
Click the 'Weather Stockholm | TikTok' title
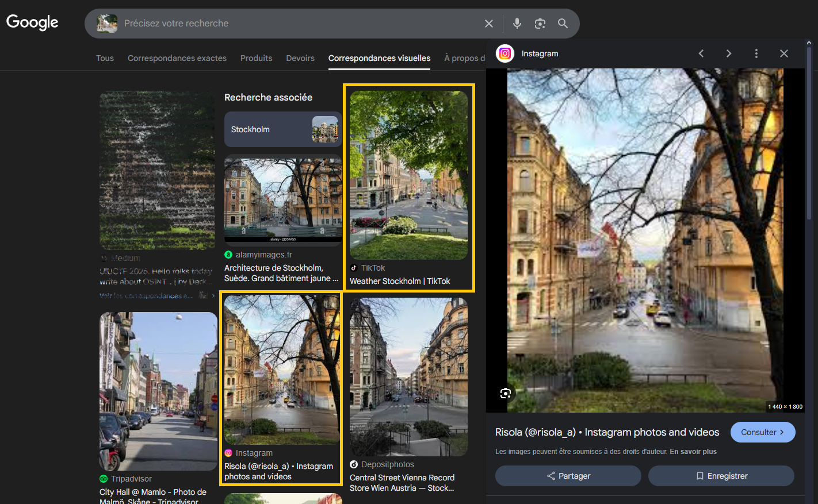click(x=400, y=281)
